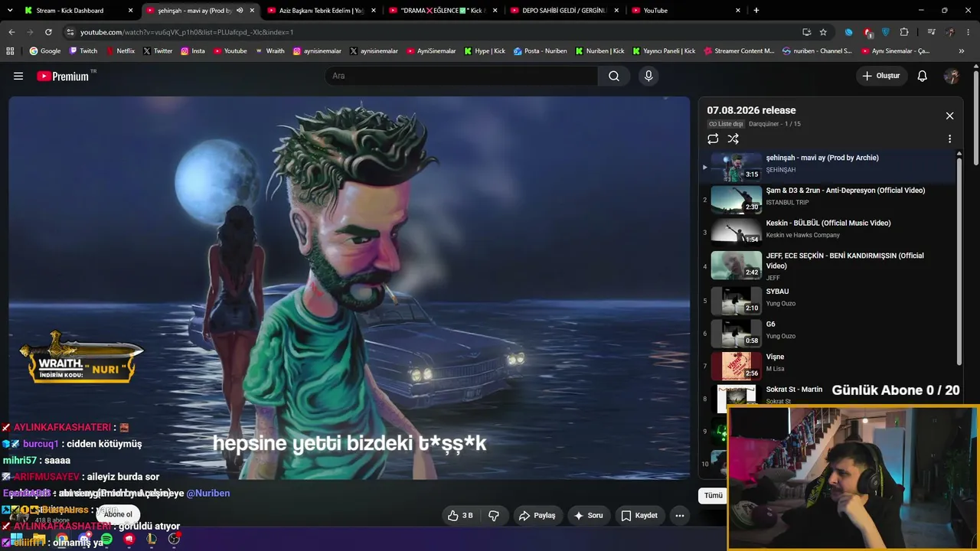The image size is (980, 551).
Task: Click the Abone ol subscribe button
Action: [x=118, y=514]
